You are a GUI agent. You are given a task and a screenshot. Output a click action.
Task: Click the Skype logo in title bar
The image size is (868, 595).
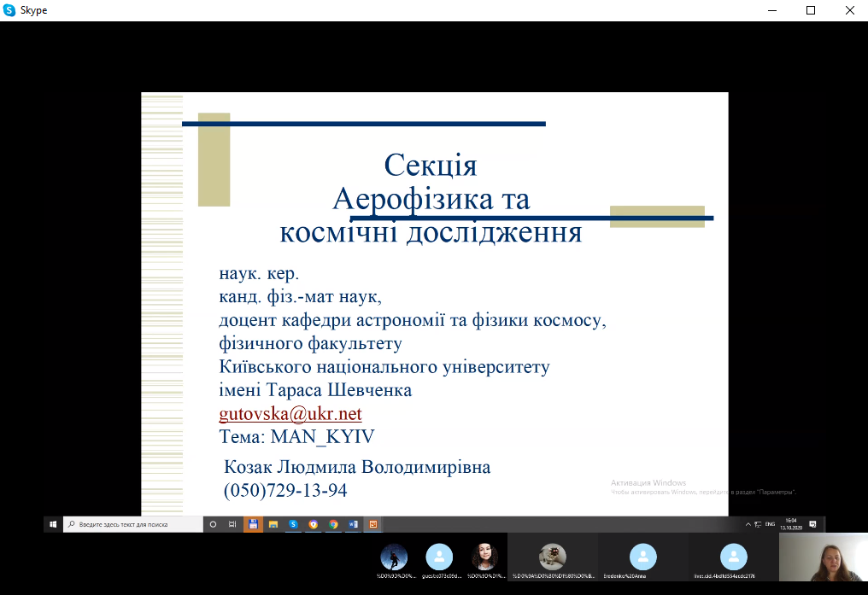(9, 10)
